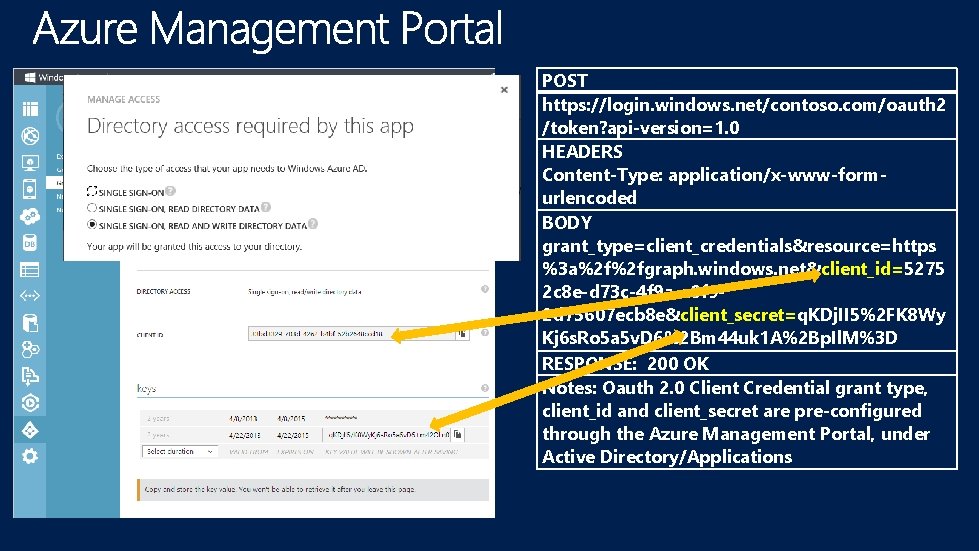Click the Windows logo in portal header

pos(29,77)
